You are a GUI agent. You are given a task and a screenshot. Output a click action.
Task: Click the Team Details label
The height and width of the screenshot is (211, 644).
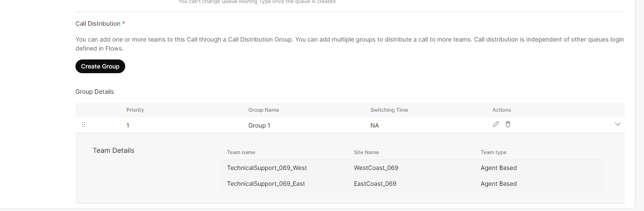(x=114, y=150)
